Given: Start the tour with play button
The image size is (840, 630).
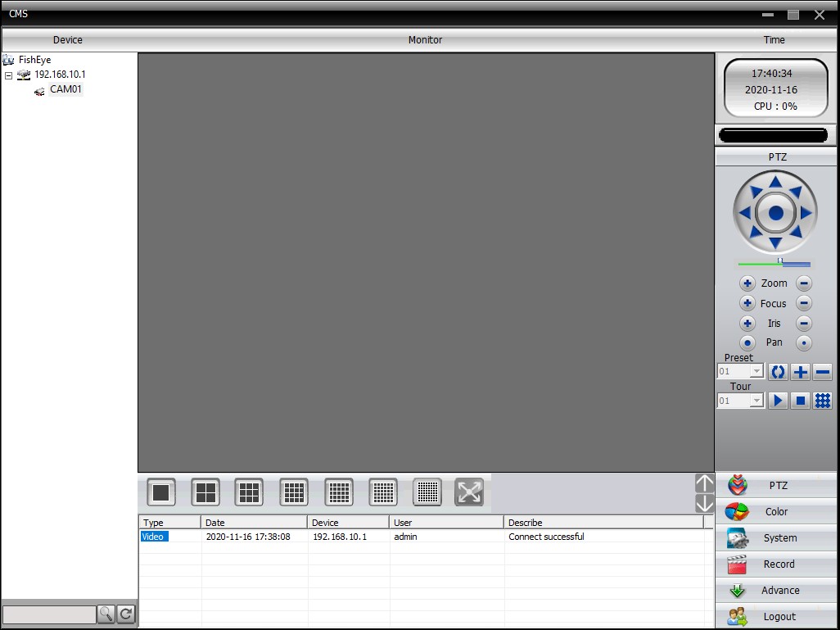Looking at the screenshot, I should pos(778,401).
